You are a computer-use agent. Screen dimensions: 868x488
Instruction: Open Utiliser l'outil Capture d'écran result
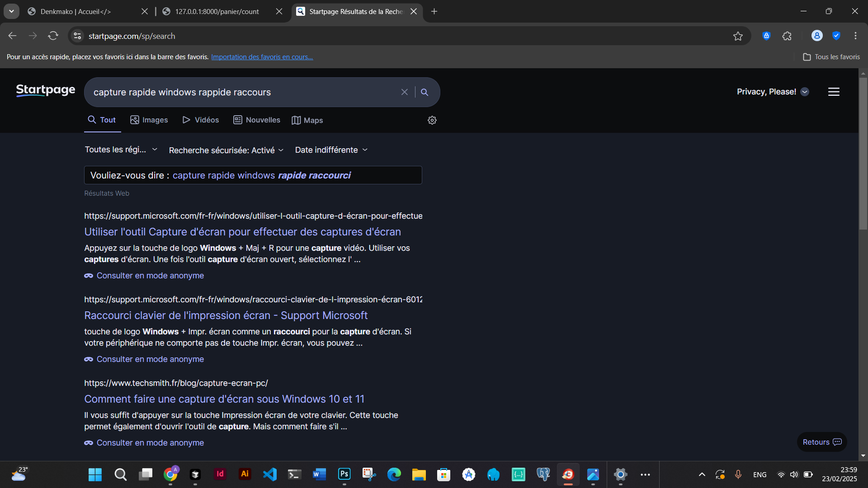click(x=242, y=232)
